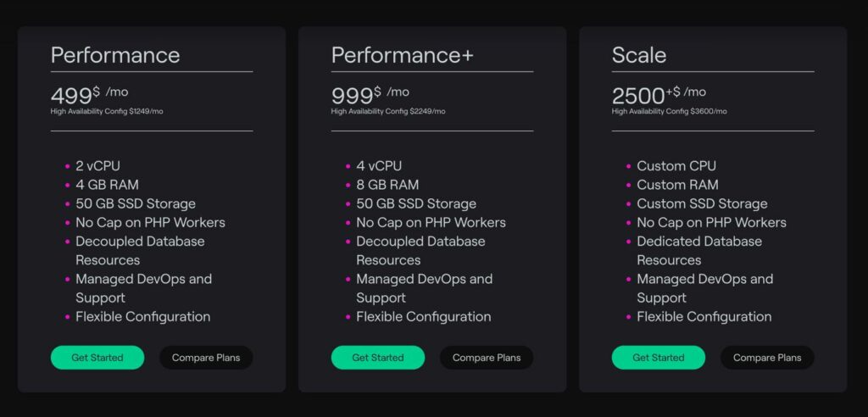This screenshot has height=417, width=868.
Task: Click the 2500+$ /mo price
Action: click(659, 94)
